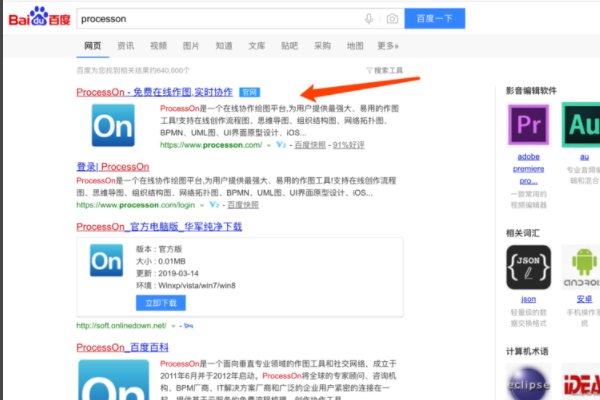The width and height of the screenshot is (600, 400).
Task: Switch to the 资讯 tab
Action: (x=126, y=46)
